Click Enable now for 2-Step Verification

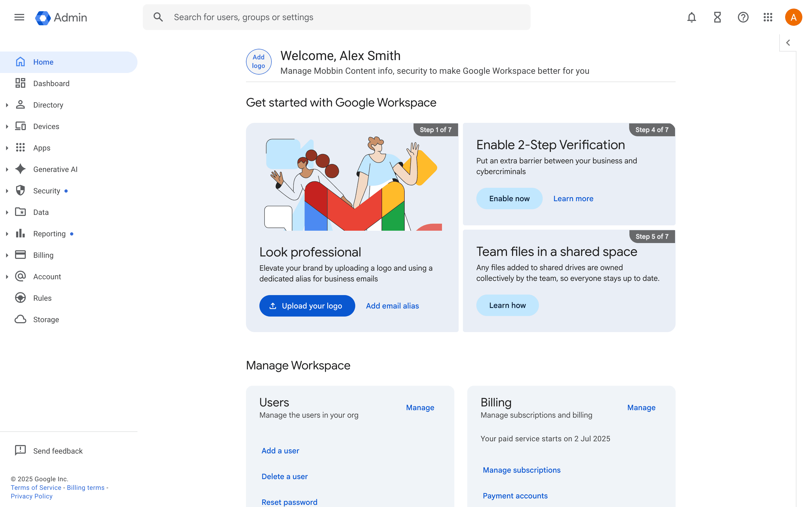click(x=509, y=199)
